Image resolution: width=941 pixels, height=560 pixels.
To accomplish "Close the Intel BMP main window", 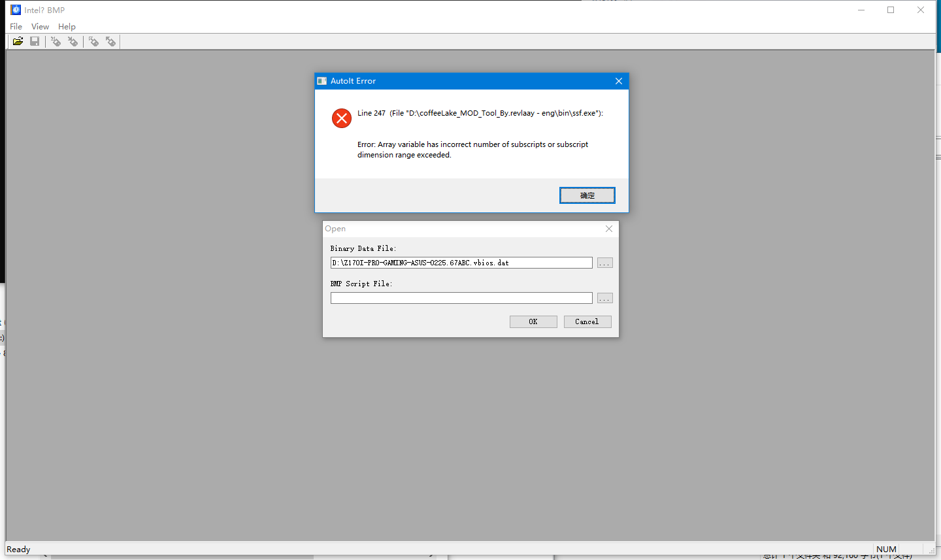I will point(921,10).
